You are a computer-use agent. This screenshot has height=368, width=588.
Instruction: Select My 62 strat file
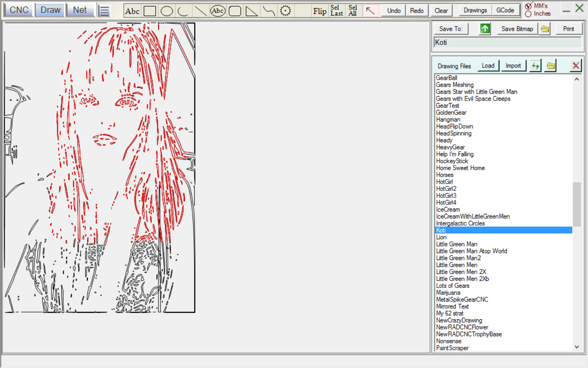tap(450, 314)
